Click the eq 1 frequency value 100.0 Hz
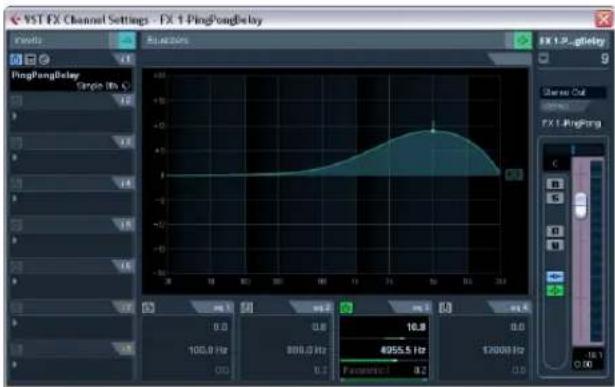615x387 pixels. click(x=208, y=350)
